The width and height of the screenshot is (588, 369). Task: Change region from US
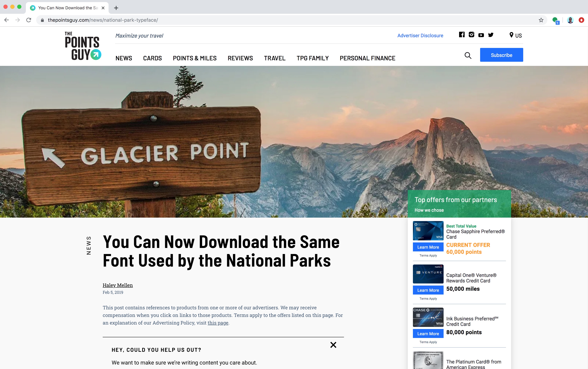pyautogui.click(x=516, y=35)
